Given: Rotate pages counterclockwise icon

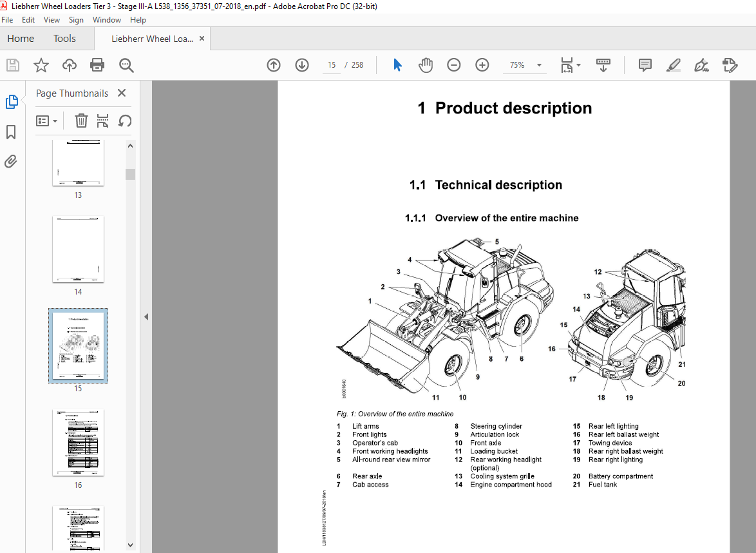Looking at the screenshot, I should pos(125,121).
